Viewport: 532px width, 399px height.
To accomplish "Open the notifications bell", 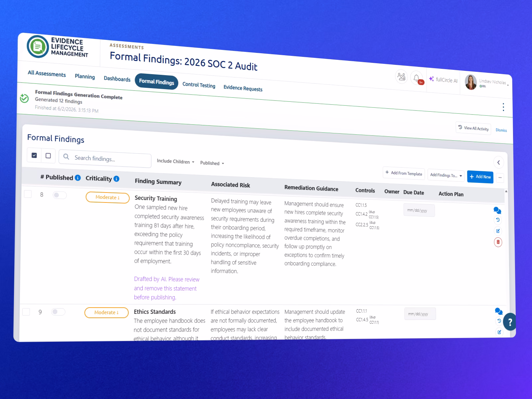I will pos(417,78).
